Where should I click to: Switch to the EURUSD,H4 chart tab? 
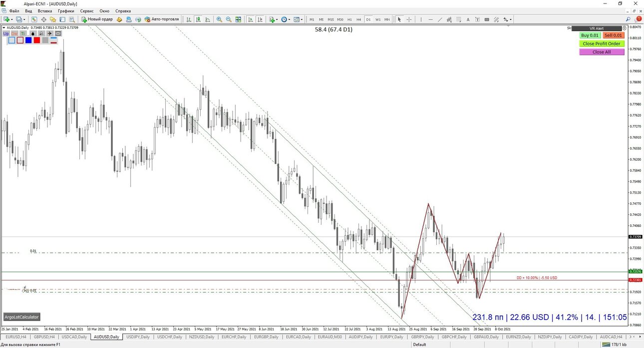(x=16, y=337)
